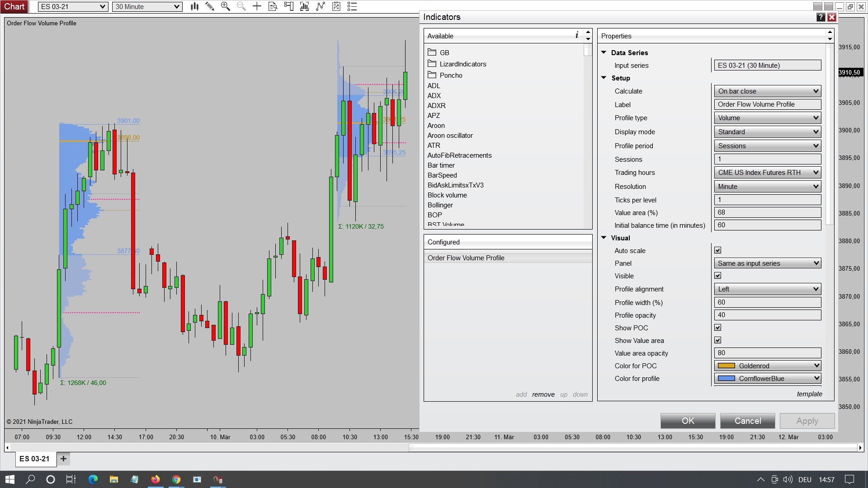Select the drawing tools pencil icon

click(210, 6)
